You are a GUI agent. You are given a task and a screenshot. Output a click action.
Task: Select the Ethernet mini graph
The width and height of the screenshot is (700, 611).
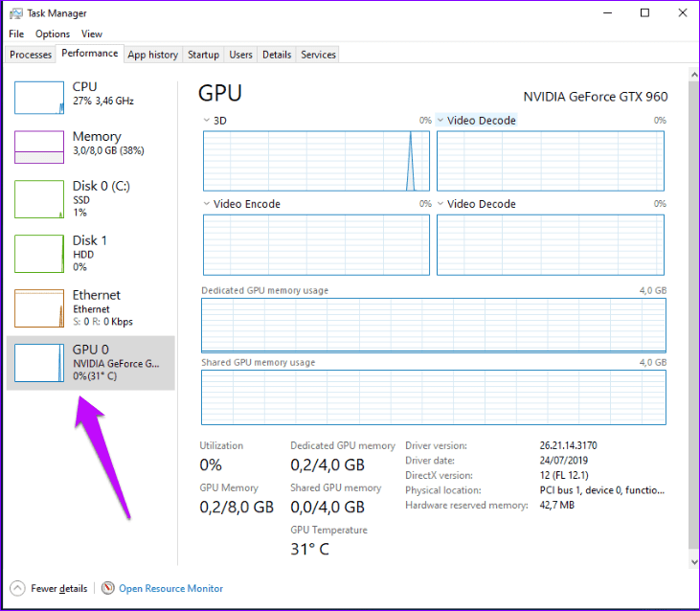pos(39,308)
